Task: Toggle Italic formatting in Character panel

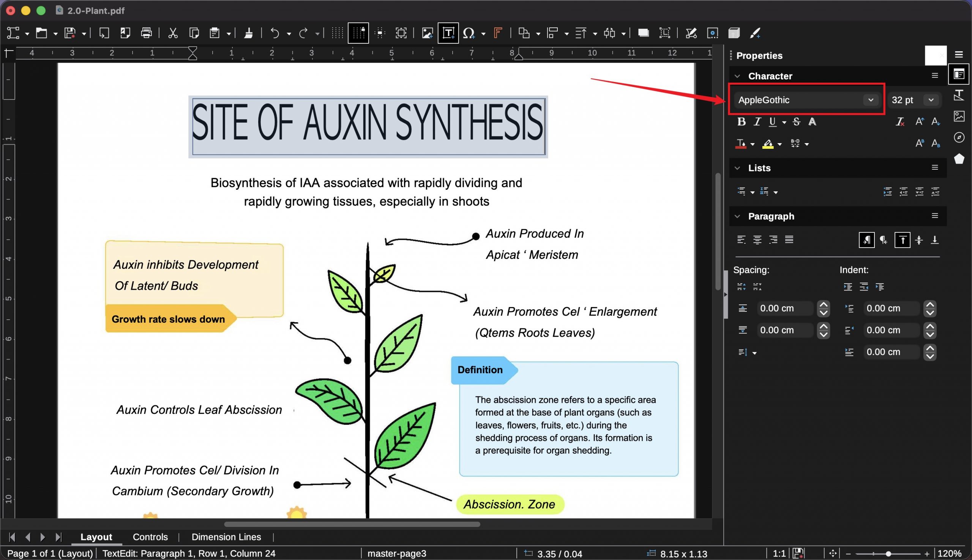Action: (x=757, y=122)
